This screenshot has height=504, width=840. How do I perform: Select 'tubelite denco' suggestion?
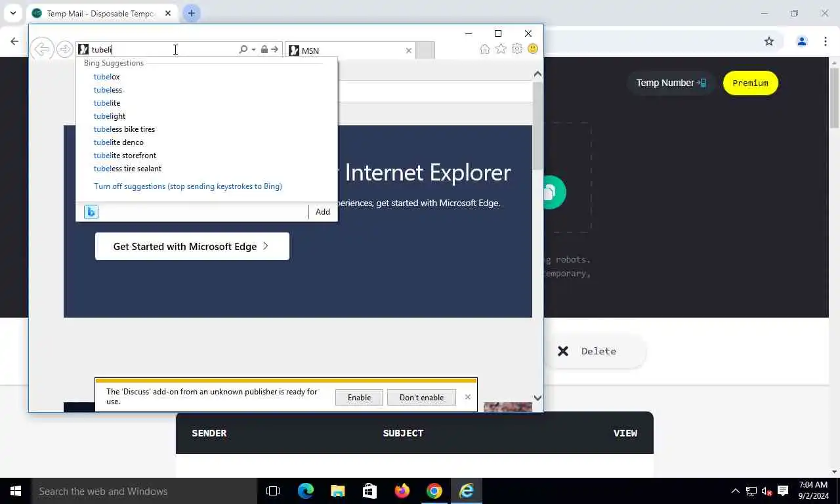118,142
